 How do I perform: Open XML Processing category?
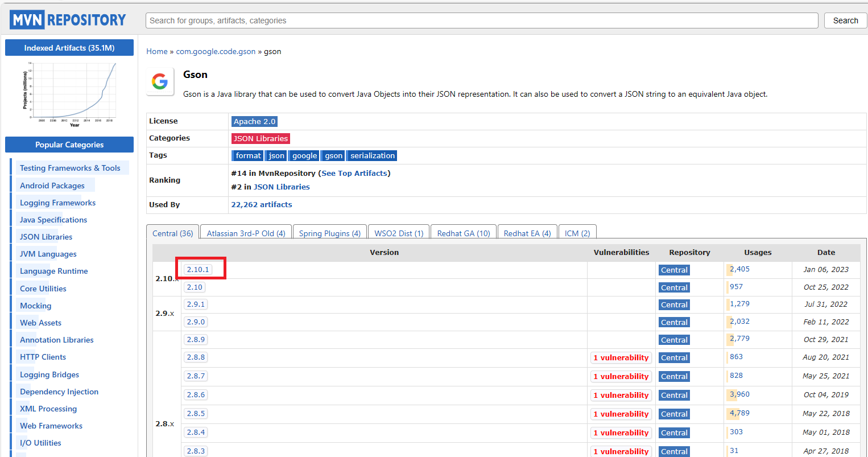48,409
